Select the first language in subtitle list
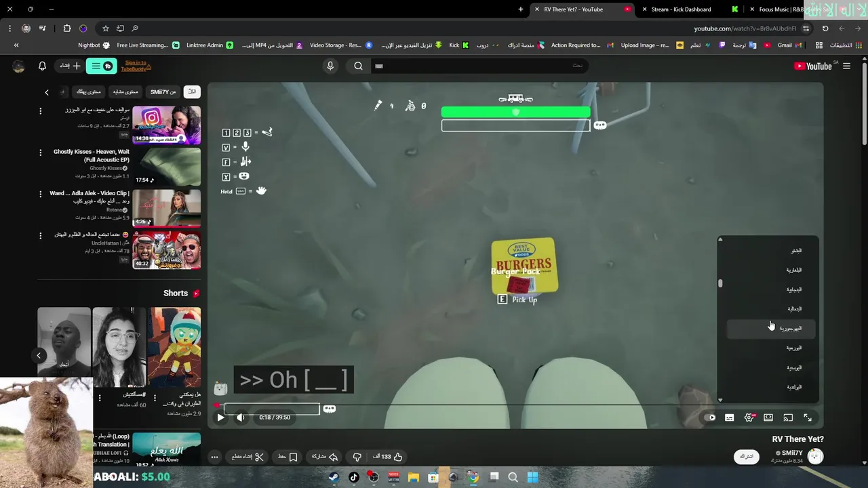This screenshot has width=868, height=488. click(x=770, y=251)
